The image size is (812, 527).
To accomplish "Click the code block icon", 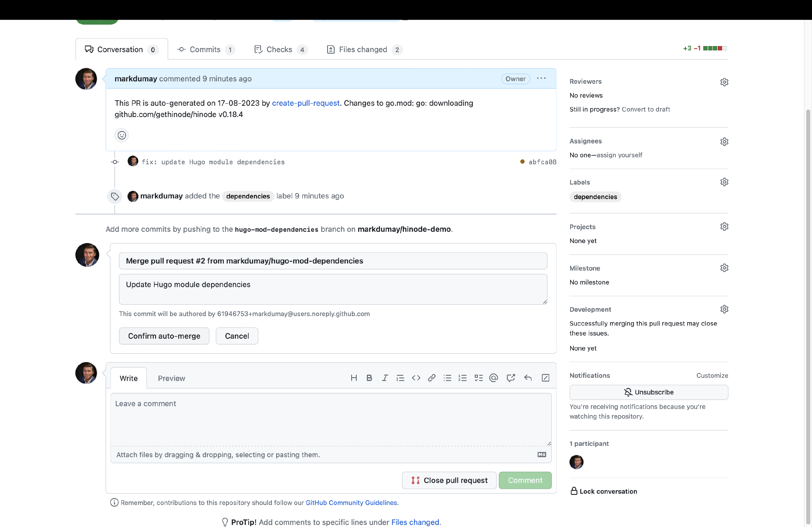I will [x=416, y=377].
